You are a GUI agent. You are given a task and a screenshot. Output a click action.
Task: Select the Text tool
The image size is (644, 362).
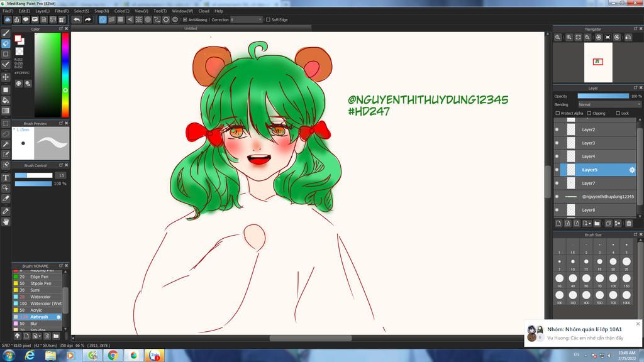(6, 178)
